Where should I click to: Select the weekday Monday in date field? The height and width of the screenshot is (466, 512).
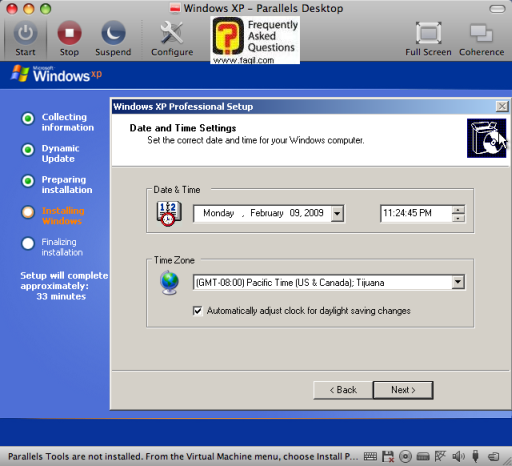point(219,213)
